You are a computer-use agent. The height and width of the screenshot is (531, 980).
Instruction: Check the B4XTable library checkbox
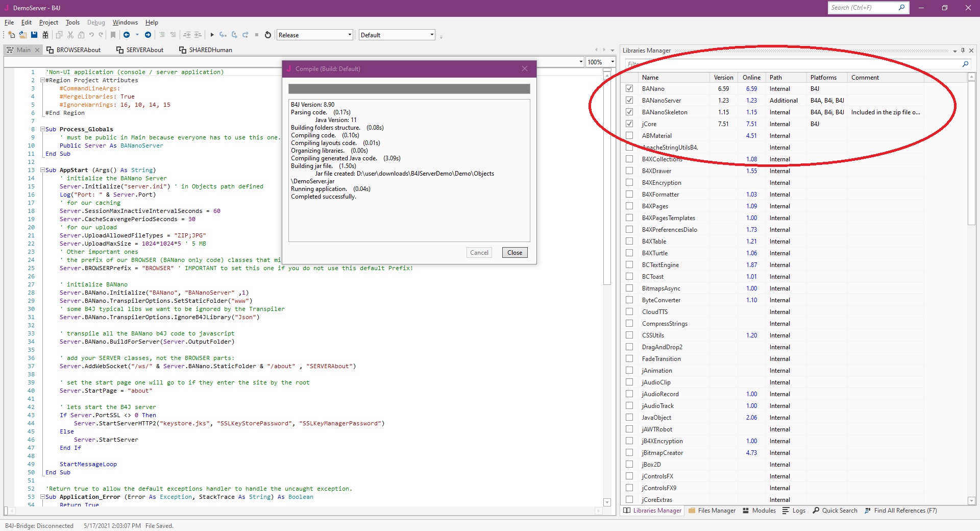pyautogui.click(x=629, y=242)
